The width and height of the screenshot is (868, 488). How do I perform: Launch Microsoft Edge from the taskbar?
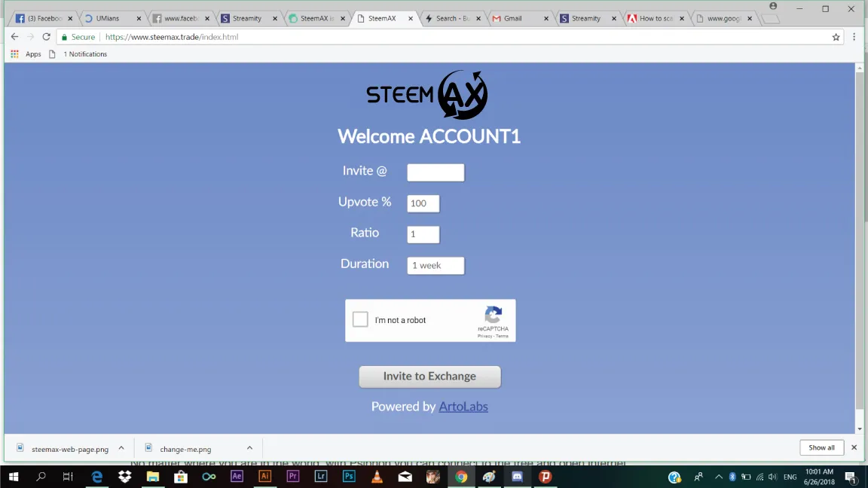pos(97,477)
